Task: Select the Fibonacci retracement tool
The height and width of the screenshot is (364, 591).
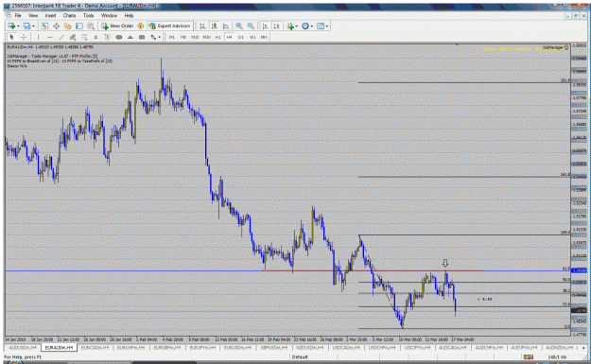Action: (x=84, y=37)
